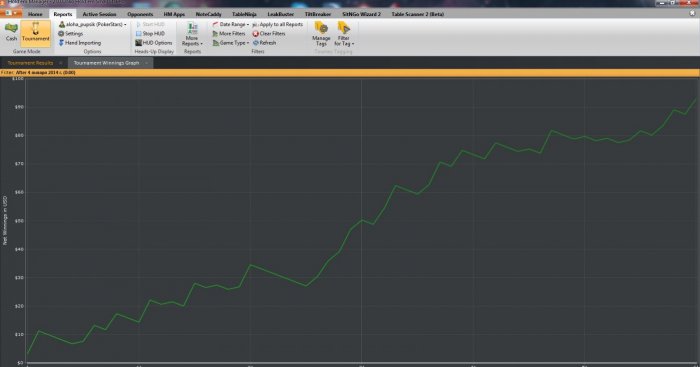
Task: Open the NoteCaddy tab
Action: click(208, 14)
